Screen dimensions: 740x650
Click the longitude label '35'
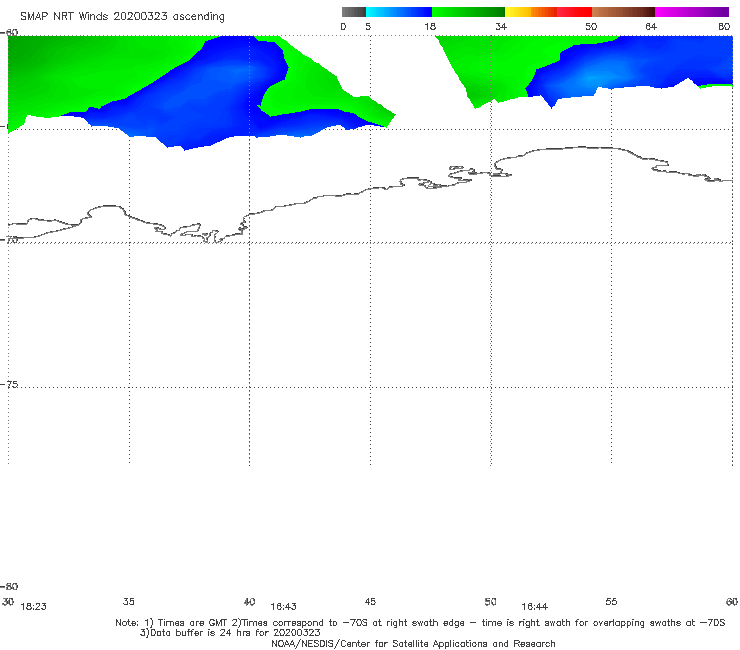[129, 601]
